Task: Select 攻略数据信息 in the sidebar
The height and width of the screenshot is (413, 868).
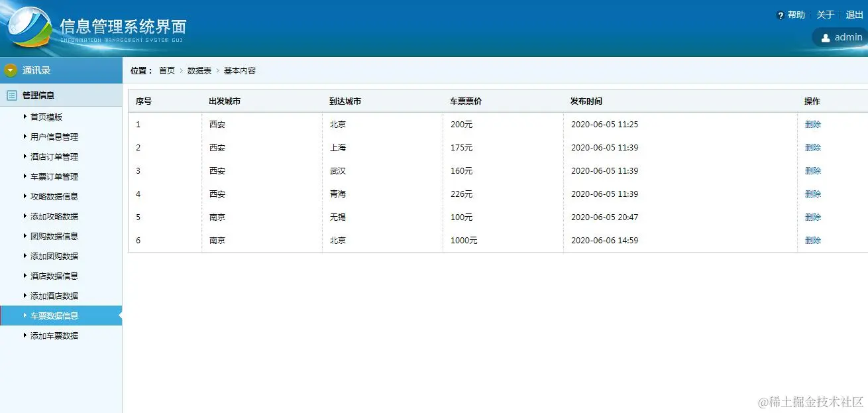Action: (x=54, y=197)
